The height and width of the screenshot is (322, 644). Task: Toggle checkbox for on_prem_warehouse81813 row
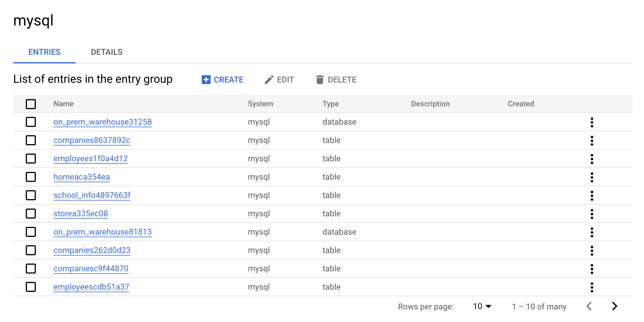coord(31,232)
